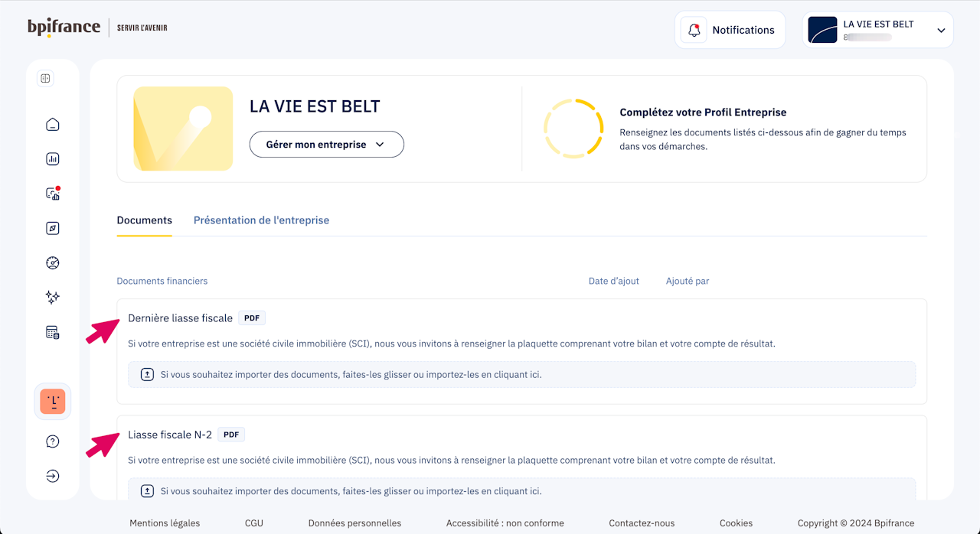Open the Cookies footer link
The width and height of the screenshot is (980, 534).
pyautogui.click(x=736, y=523)
